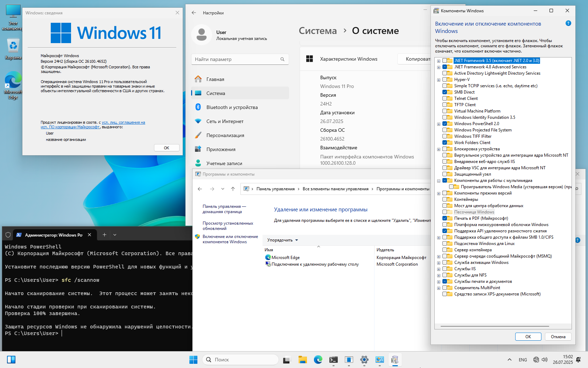Go back with Settings back arrow
The image size is (588, 368).
point(194,13)
